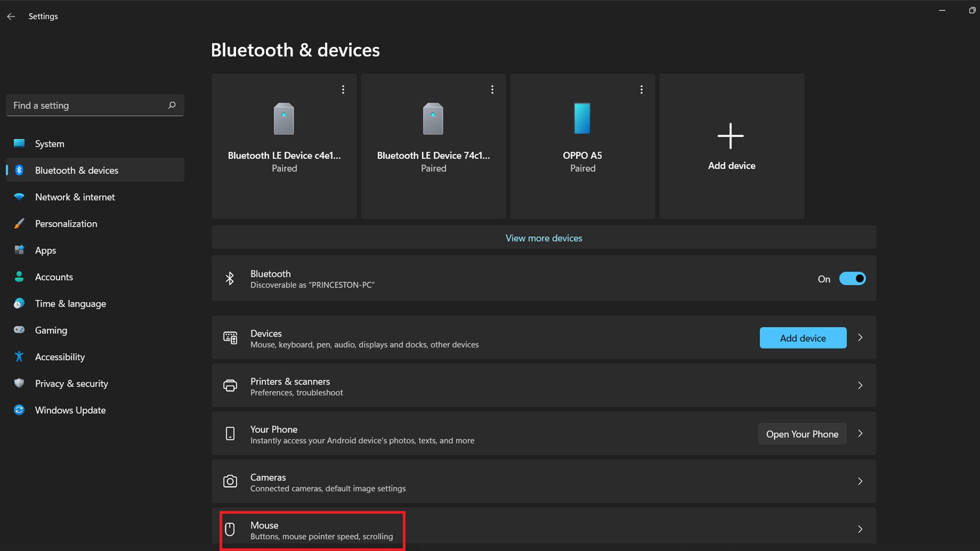The width and height of the screenshot is (980, 551).
Task: Click the Cameras row camera icon
Action: pyautogui.click(x=230, y=482)
